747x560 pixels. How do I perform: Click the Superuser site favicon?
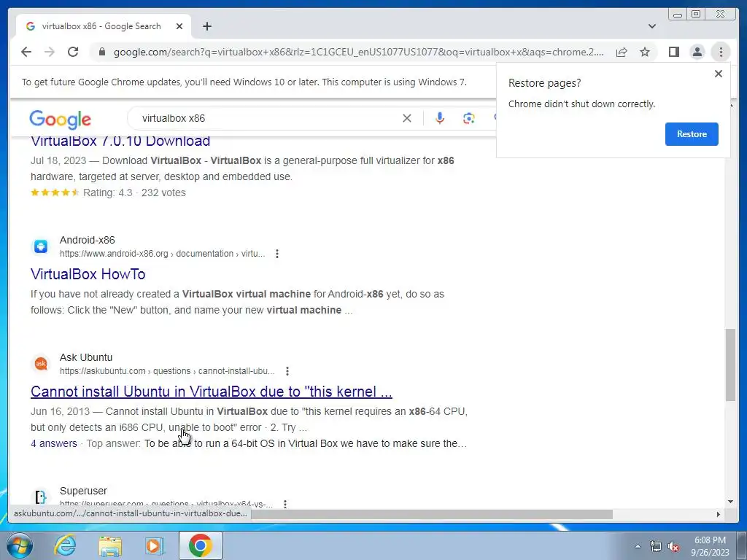(x=41, y=497)
